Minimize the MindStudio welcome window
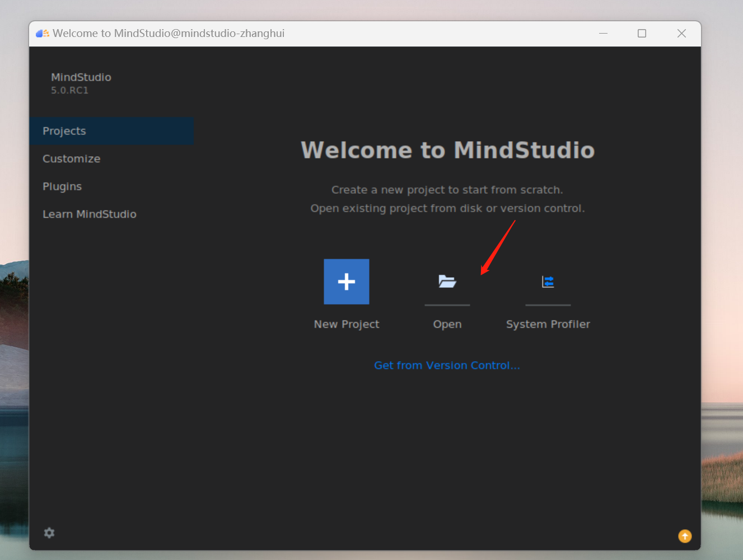Viewport: 743px width, 560px height. (x=603, y=34)
